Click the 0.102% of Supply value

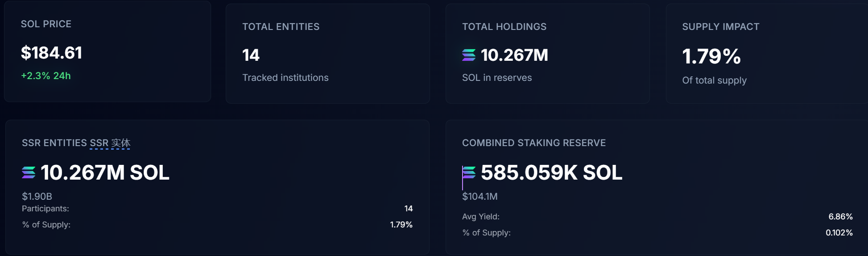click(x=839, y=233)
